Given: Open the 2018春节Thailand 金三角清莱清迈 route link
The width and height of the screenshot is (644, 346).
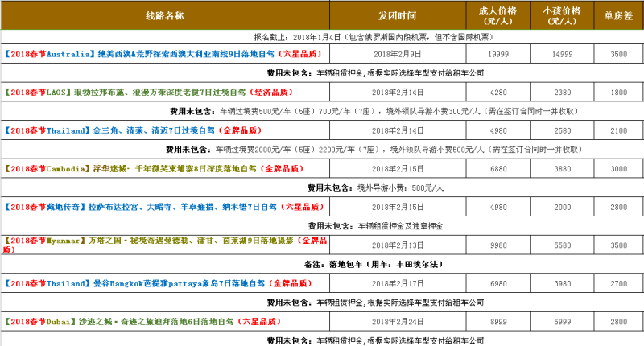Looking at the screenshot, I should pyautogui.click(x=133, y=130).
